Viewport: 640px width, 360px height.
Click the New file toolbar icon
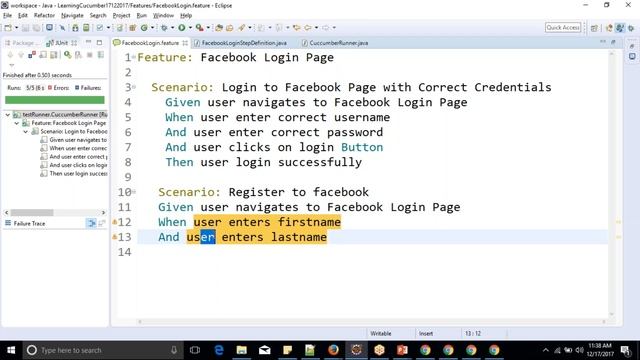[8, 27]
